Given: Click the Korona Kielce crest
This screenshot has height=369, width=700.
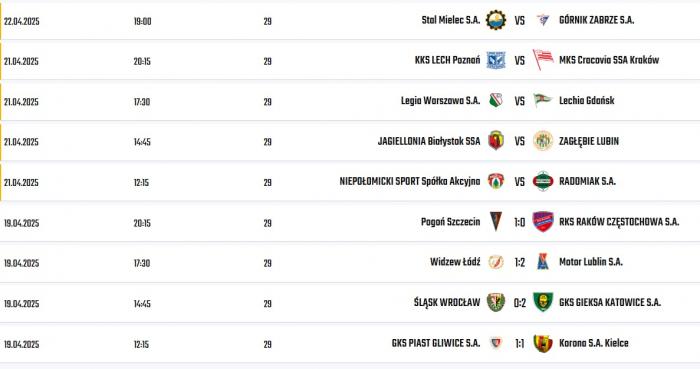Looking at the screenshot, I should 543,343.
